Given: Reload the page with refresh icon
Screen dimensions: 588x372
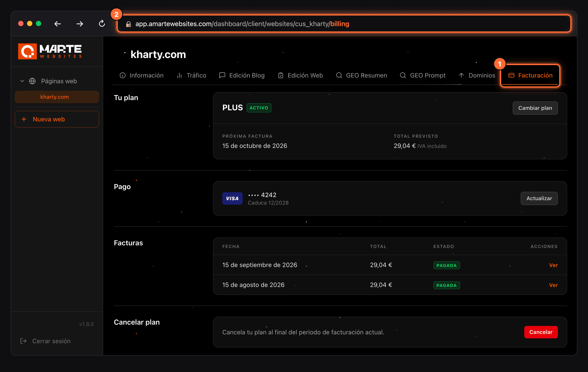Looking at the screenshot, I should [x=102, y=24].
